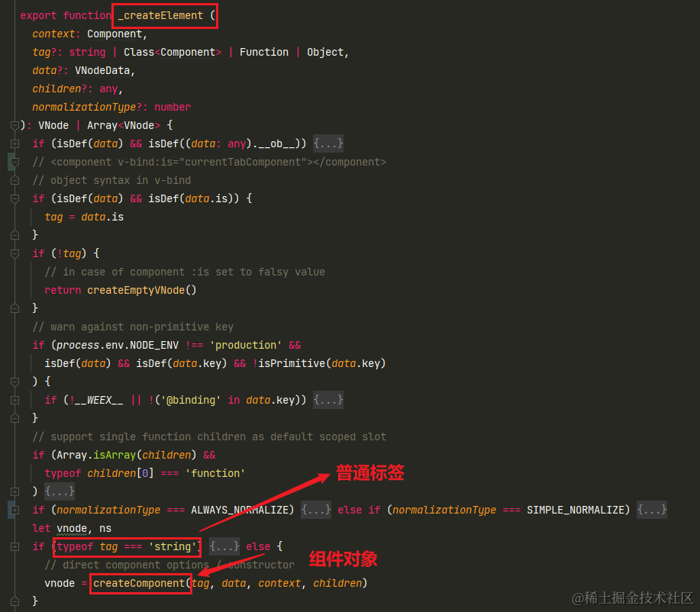Click 'support single function children' comment
Image resolution: width=700 pixels, height=612 pixels.
click(x=209, y=436)
